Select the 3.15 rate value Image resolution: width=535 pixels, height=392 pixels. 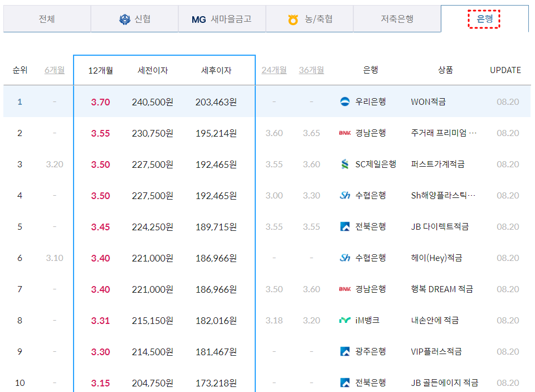[101, 383]
